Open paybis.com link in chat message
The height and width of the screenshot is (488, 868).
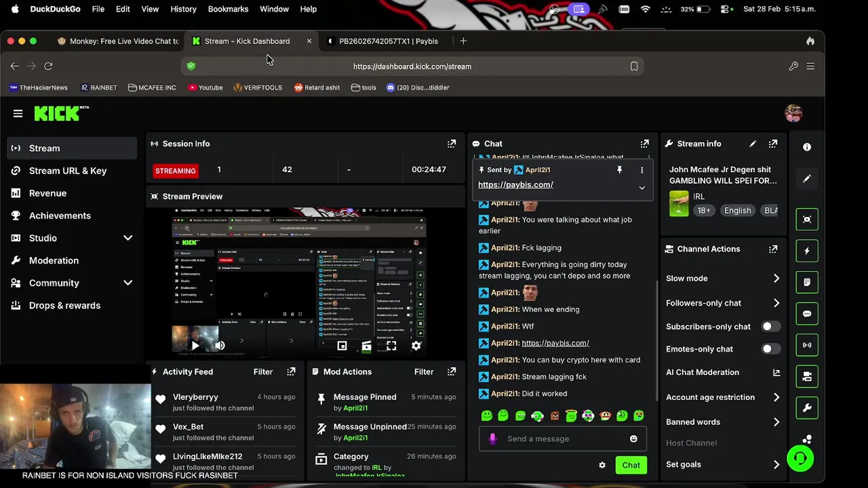[x=555, y=343]
